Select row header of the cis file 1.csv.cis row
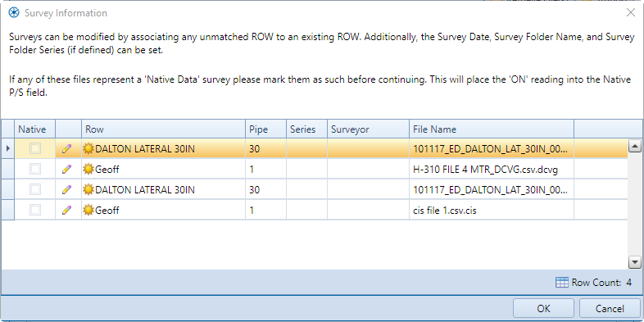Image resolution: width=644 pixels, height=322 pixels. click(8, 211)
